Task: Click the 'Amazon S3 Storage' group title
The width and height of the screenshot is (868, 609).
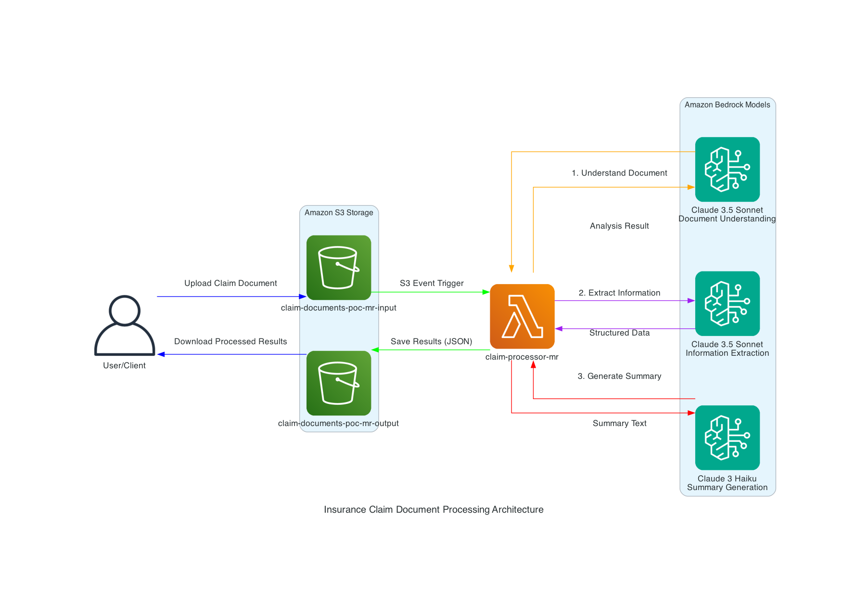Action: point(339,213)
